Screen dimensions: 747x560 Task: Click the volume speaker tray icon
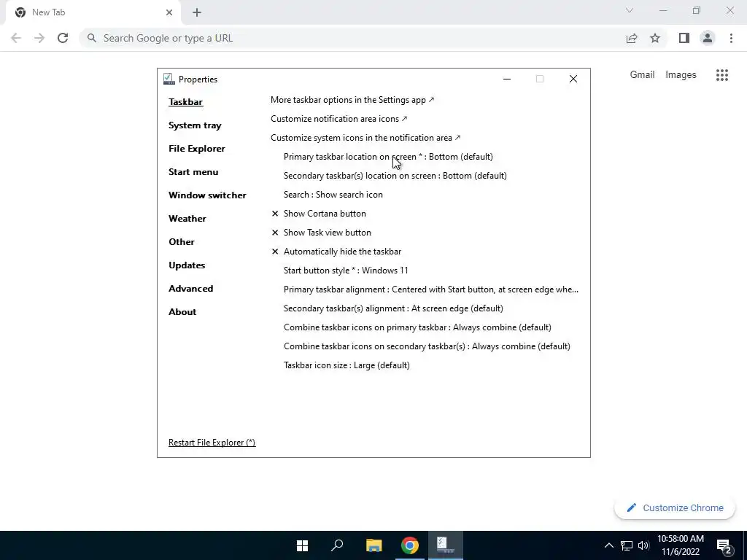coord(643,545)
